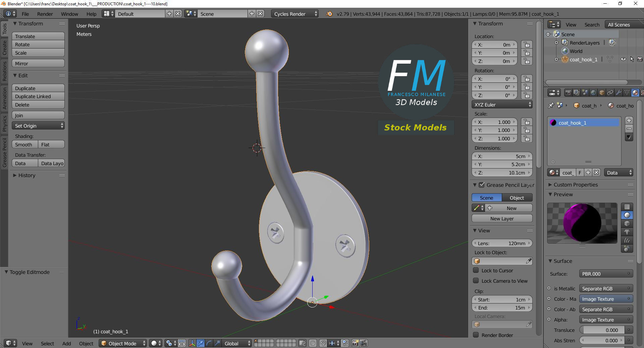Enable Lock Camera to View checkbox
Image resolution: width=644 pixels, height=348 pixels.
476,281
